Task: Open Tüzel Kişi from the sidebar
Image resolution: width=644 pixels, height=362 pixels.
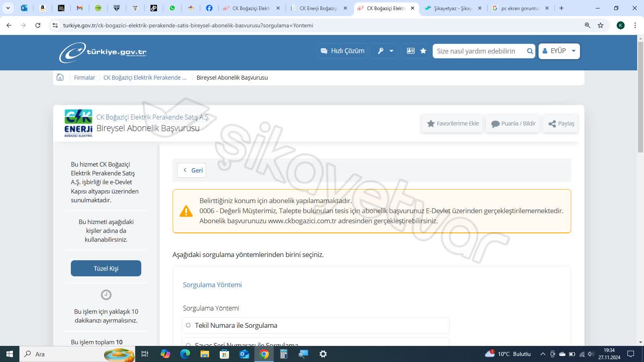Action: tap(105, 268)
